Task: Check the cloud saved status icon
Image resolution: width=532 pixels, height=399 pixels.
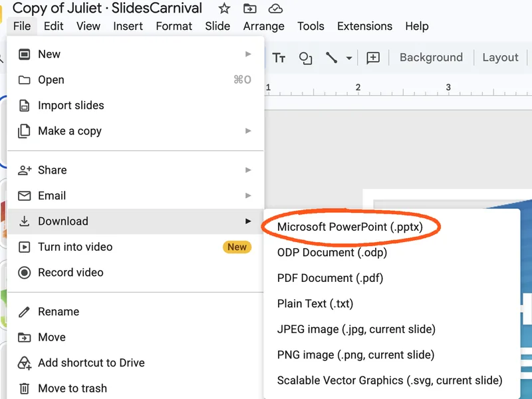Action: click(275, 9)
